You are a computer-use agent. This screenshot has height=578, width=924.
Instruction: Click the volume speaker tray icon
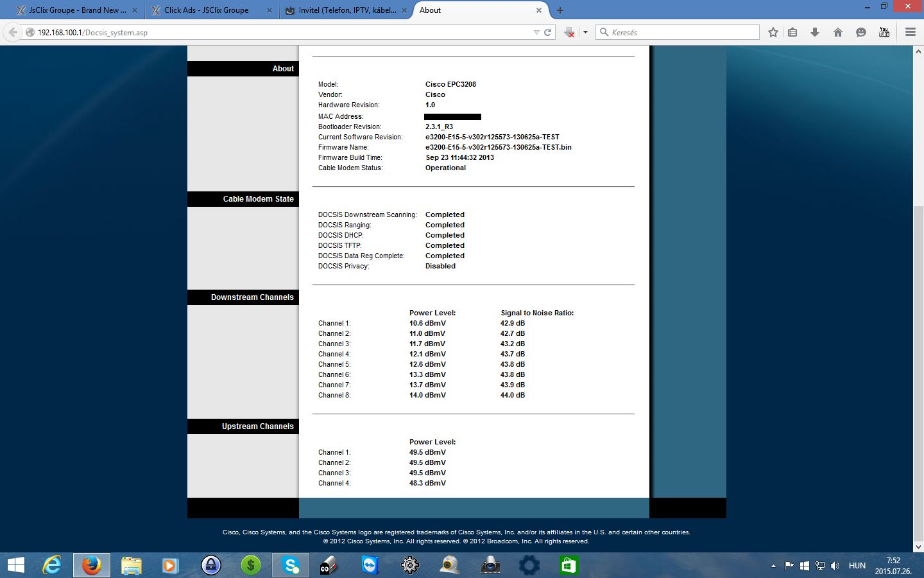[835, 566]
